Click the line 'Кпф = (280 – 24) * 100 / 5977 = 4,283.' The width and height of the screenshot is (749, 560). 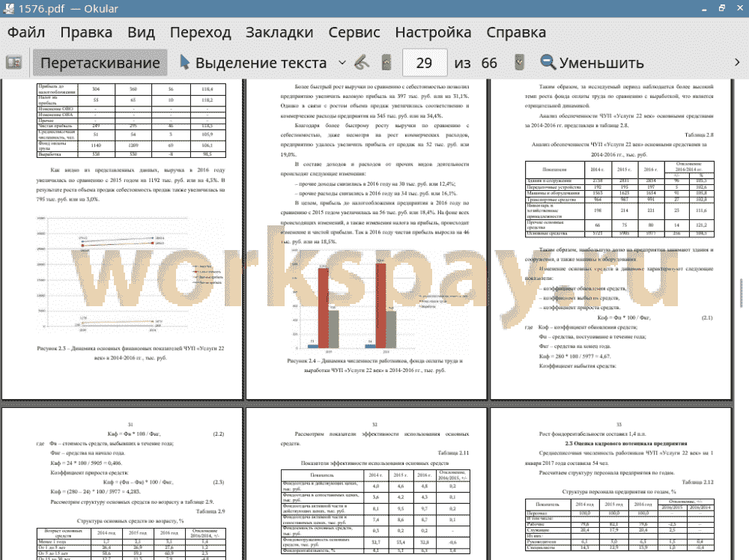pos(95,492)
